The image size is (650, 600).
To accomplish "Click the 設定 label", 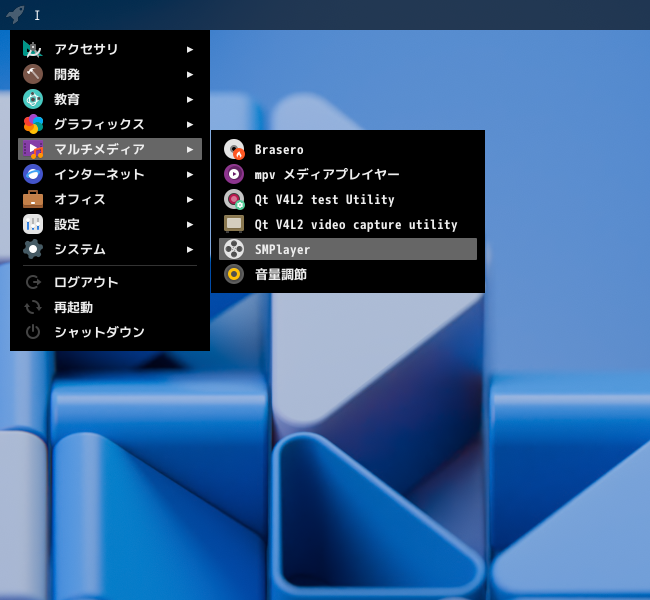I will click(x=67, y=224).
